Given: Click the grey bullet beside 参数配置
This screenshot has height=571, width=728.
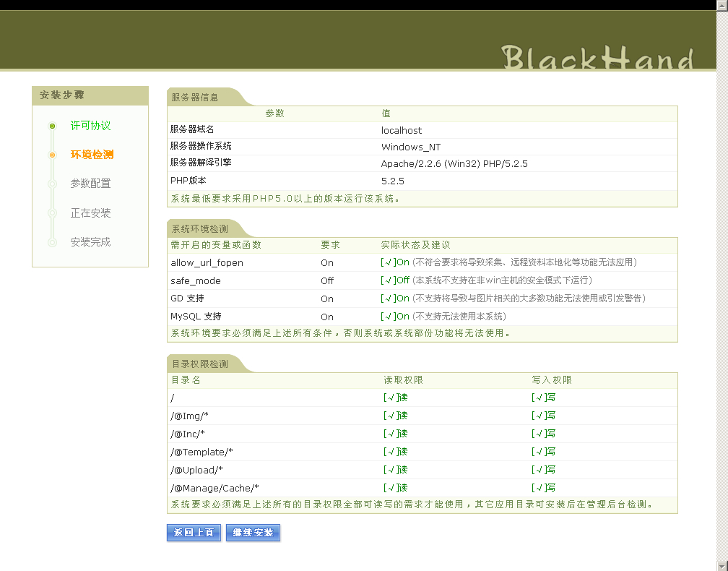Looking at the screenshot, I should pos(53,184).
